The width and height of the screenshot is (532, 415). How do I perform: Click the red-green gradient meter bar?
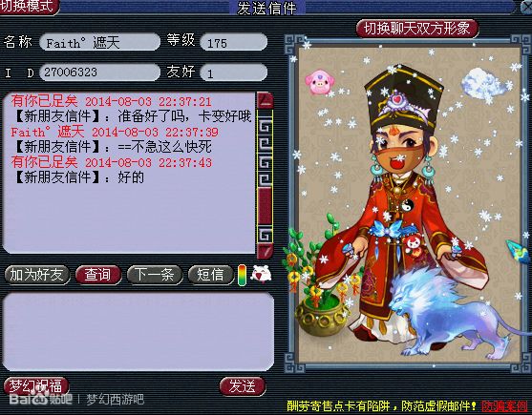[x=242, y=275]
